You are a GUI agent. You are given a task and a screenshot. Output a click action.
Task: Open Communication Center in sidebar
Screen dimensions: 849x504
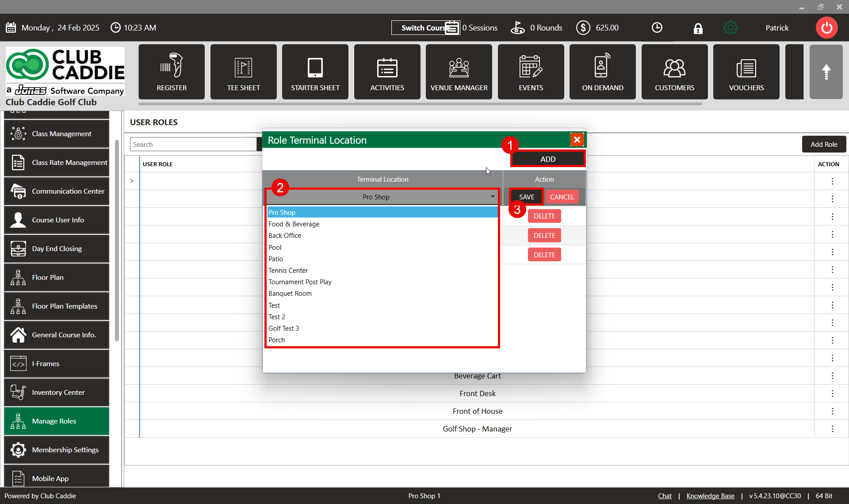(57, 191)
